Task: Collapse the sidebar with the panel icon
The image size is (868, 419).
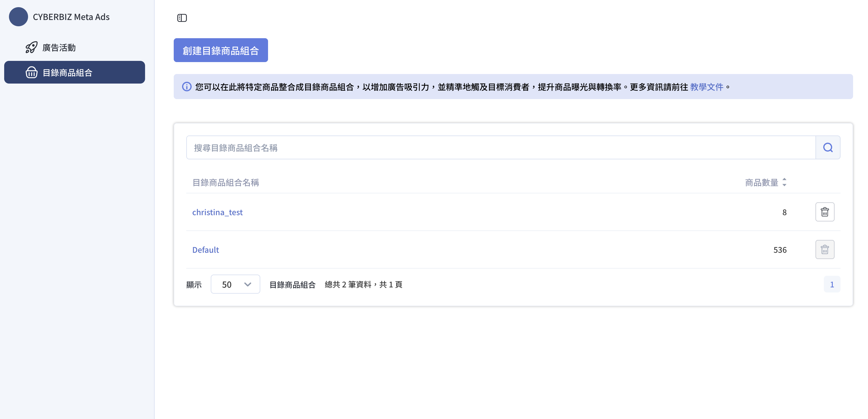Action: [182, 18]
